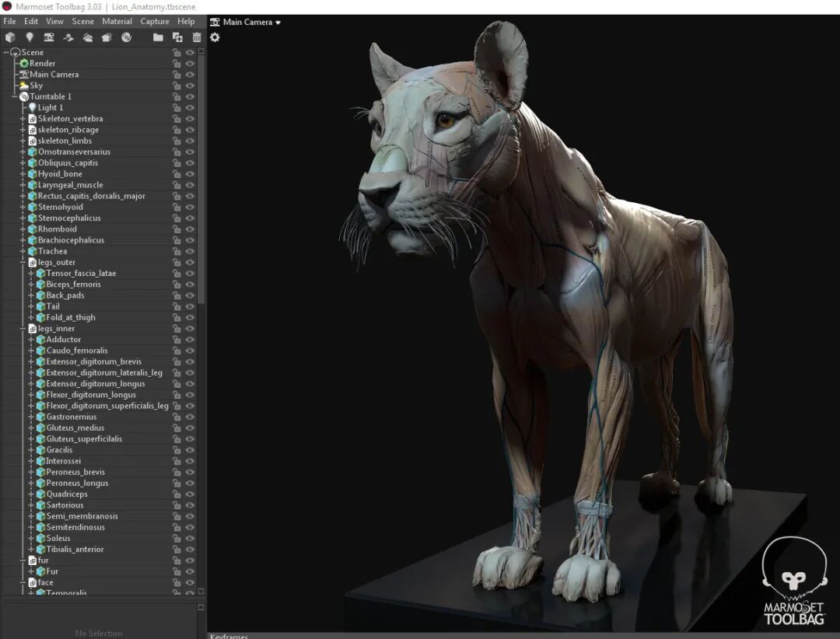Toggle visibility of Main Camera
Screen dimensions: 840x639
(x=190, y=75)
